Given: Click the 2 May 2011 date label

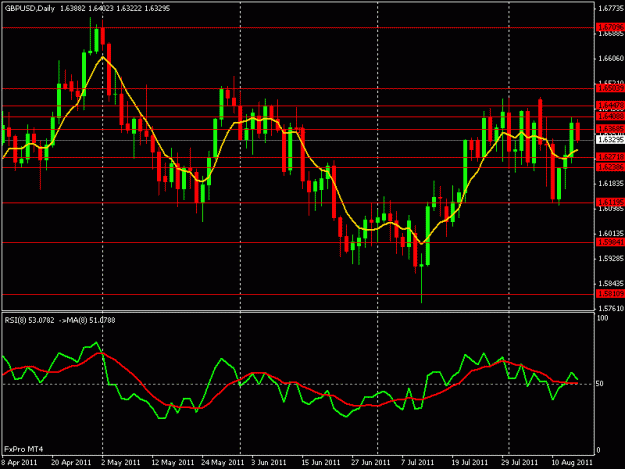Looking at the screenshot, I should [120, 463].
